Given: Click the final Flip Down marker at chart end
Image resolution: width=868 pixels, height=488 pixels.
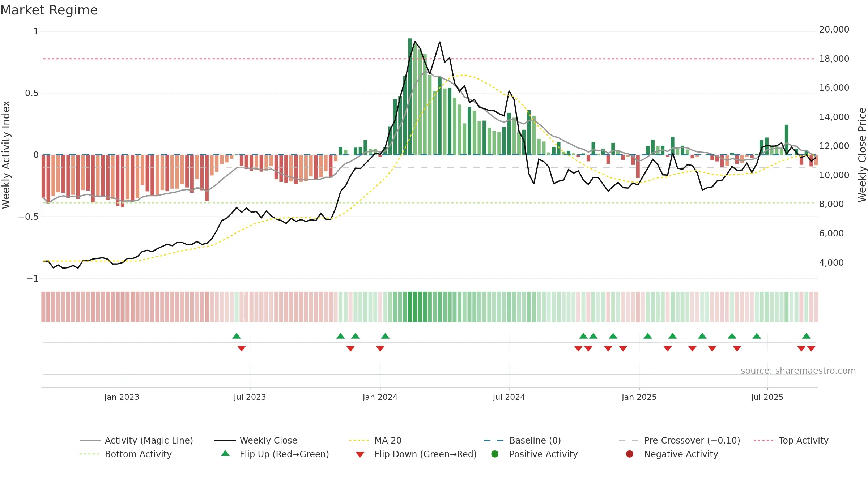Looking at the screenshot, I should coord(811,348).
